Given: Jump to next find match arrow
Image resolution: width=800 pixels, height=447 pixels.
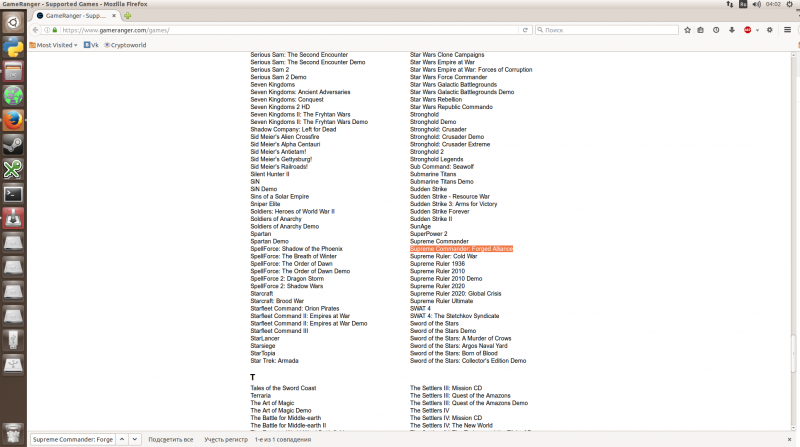Looking at the screenshot, I should [x=135, y=439].
